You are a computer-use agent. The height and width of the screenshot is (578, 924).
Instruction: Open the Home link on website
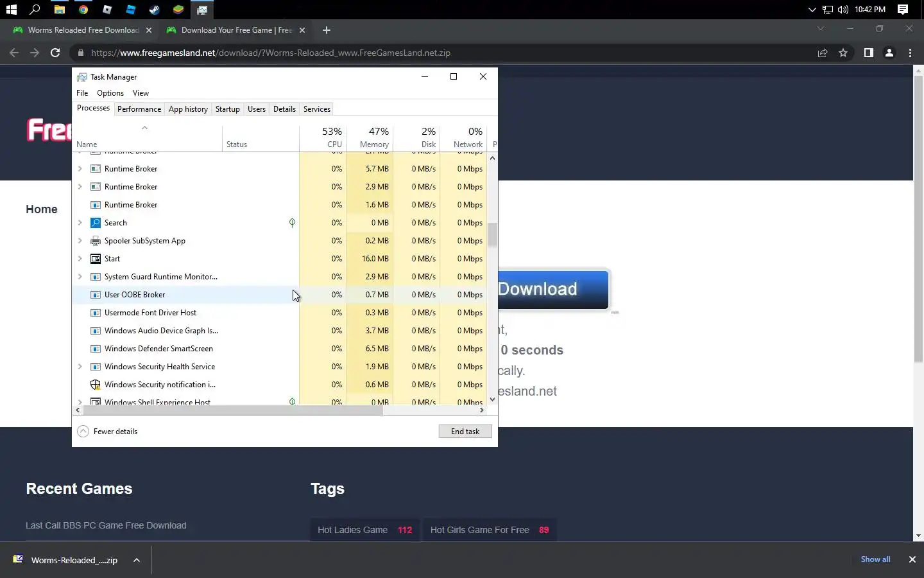(x=42, y=209)
